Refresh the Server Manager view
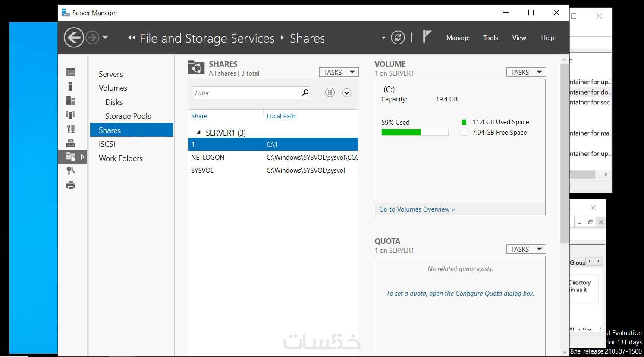644x357 pixels. point(398,38)
